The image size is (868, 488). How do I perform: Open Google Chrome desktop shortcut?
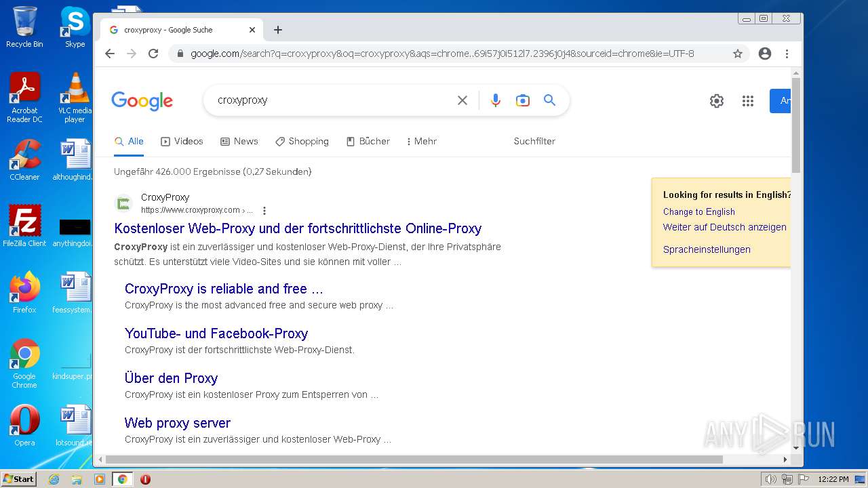[24, 363]
